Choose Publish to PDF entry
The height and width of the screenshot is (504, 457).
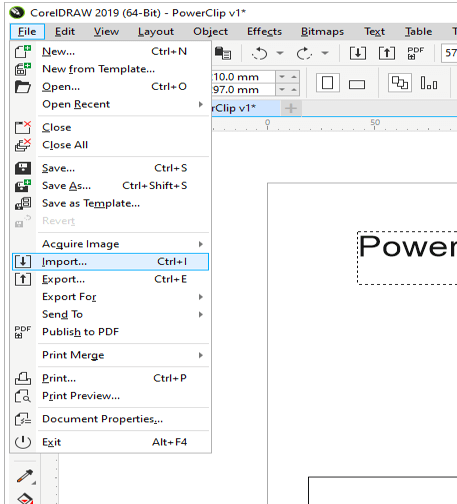click(110, 332)
